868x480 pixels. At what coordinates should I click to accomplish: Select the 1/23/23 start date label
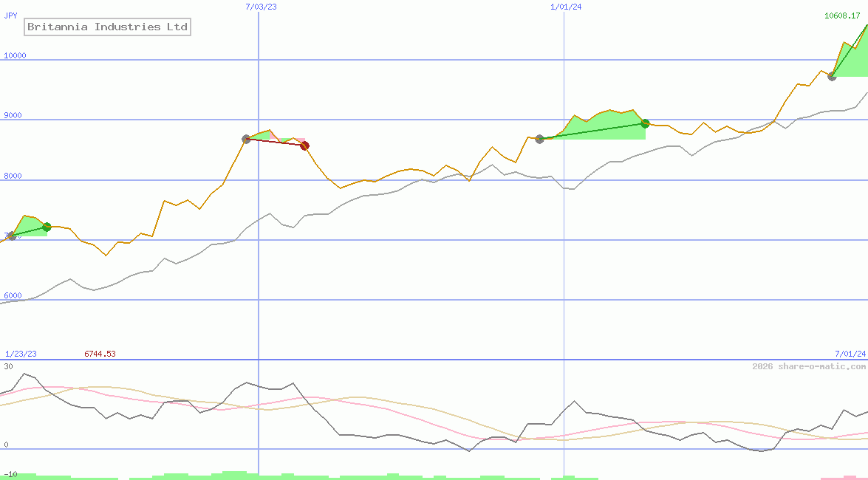click(19, 354)
